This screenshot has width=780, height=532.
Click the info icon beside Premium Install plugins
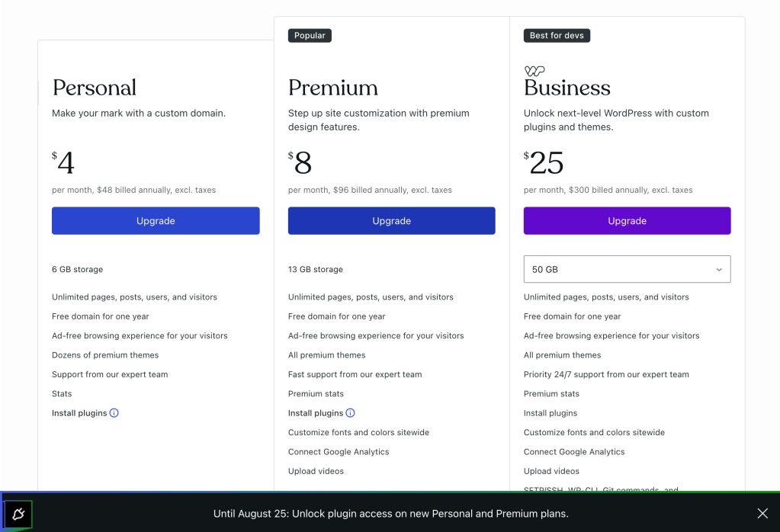[x=351, y=413]
